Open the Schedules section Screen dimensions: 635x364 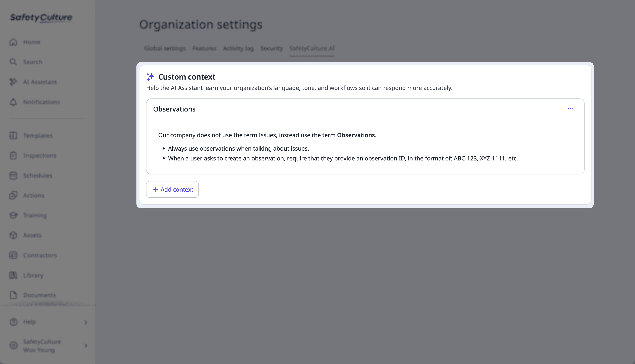click(38, 176)
